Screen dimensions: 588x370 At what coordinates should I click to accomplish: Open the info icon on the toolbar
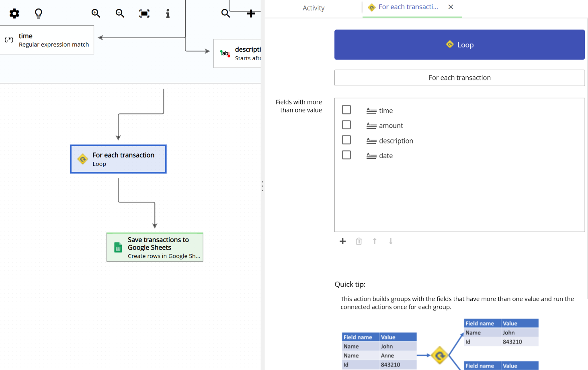168,13
